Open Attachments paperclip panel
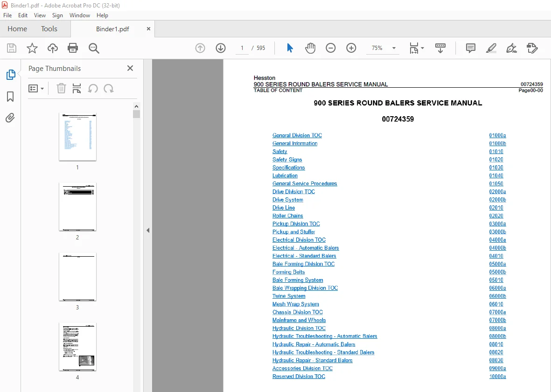The image size is (551, 392). pyautogui.click(x=10, y=118)
